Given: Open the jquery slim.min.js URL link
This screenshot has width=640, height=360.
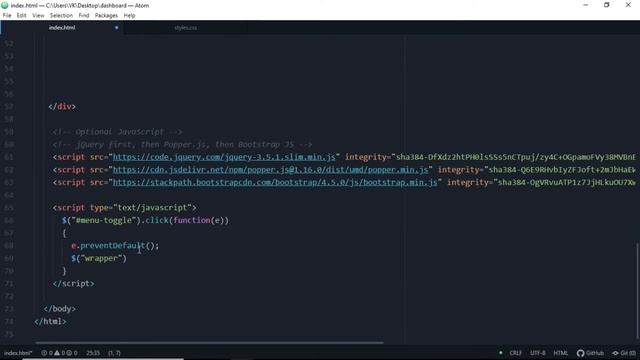Looking at the screenshot, I should 224,157.
